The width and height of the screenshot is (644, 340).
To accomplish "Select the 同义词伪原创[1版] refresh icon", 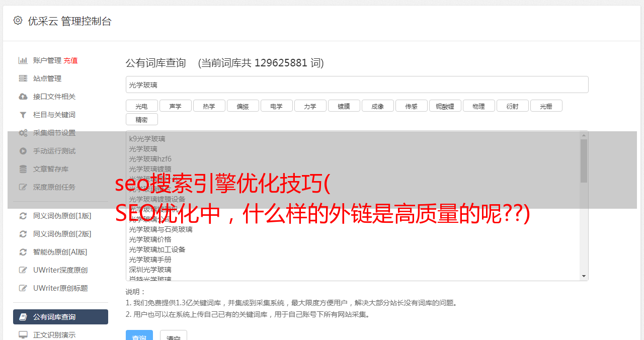I will (x=23, y=216).
